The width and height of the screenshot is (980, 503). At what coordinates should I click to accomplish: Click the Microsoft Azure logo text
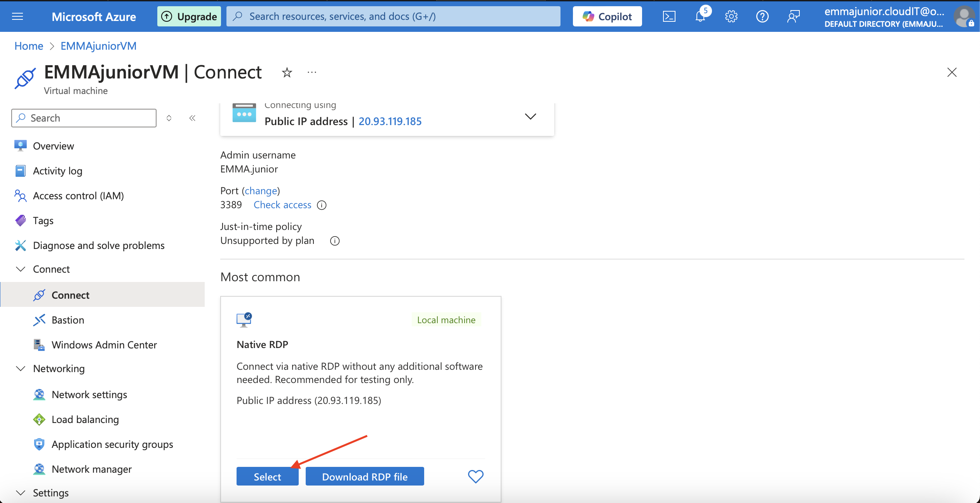tap(94, 17)
